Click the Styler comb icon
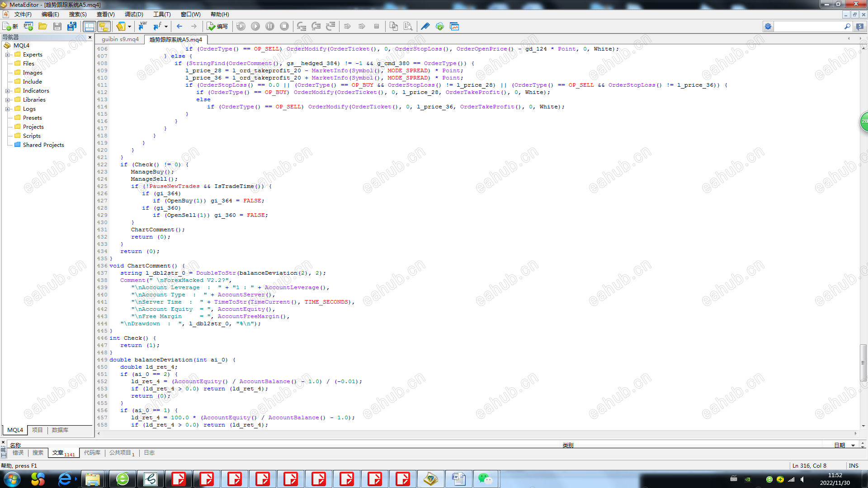 pos(425,26)
